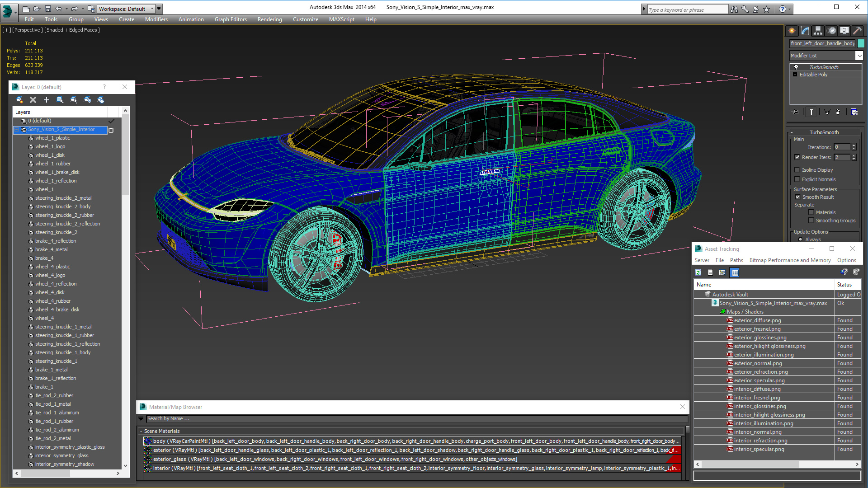The height and width of the screenshot is (488, 868).
Task: Open the Motion command panel tab
Action: click(x=832, y=31)
